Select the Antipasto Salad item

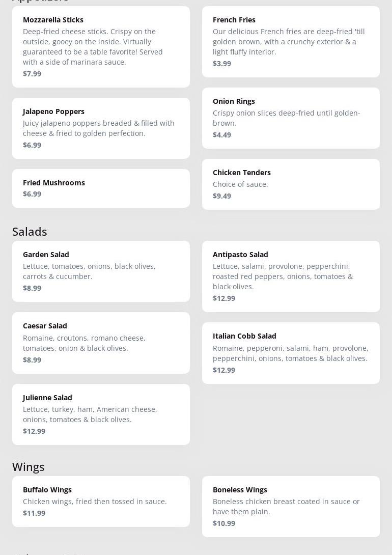[x=291, y=276]
